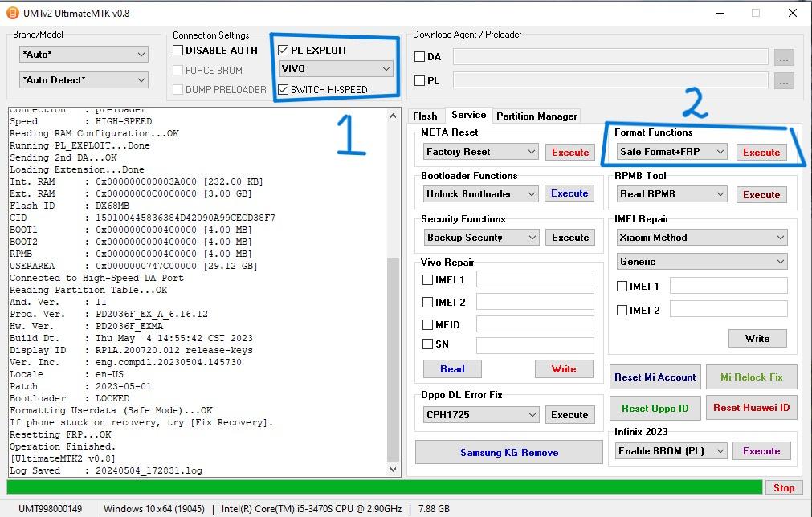Click IMEI Repair IMEI 1 input field
The width and height of the screenshot is (812, 517).
pyautogui.click(x=728, y=286)
